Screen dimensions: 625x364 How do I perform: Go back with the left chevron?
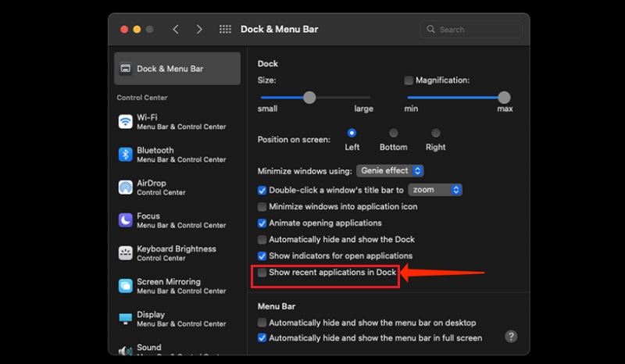[x=176, y=30]
